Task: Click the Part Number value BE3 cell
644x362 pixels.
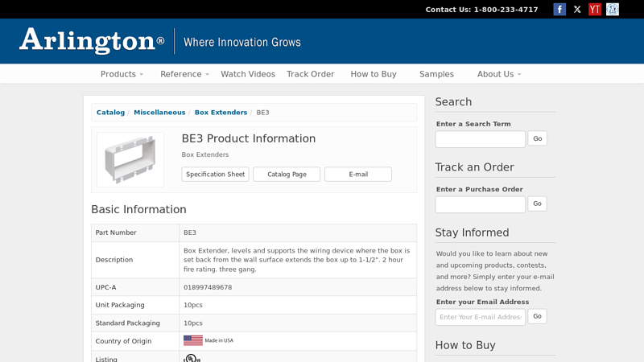Action: click(x=298, y=232)
